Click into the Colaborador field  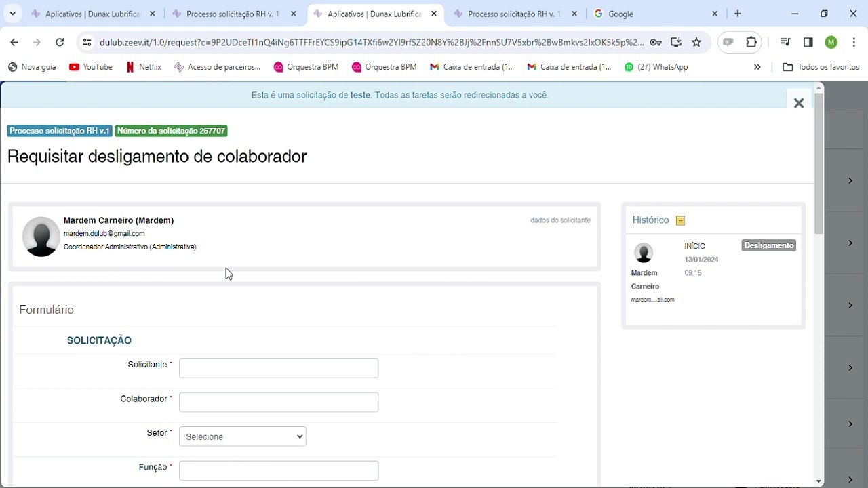(x=279, y=402)
